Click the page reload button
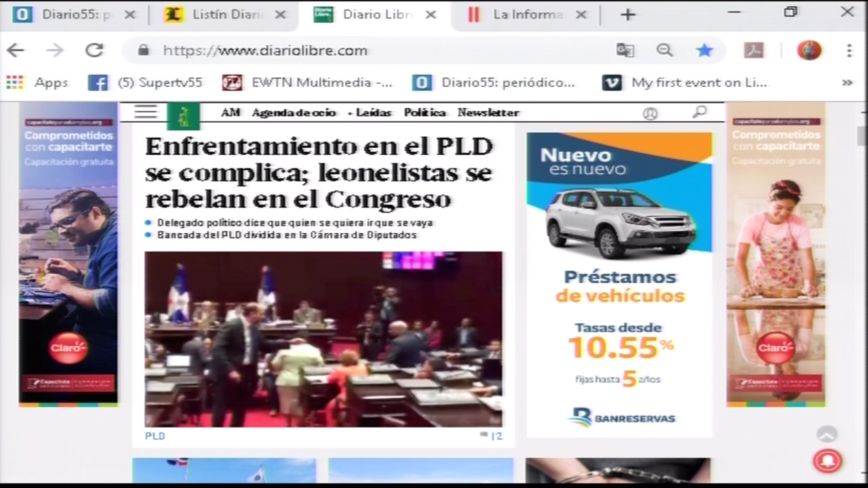868x488 pixels. click(94, 50)
